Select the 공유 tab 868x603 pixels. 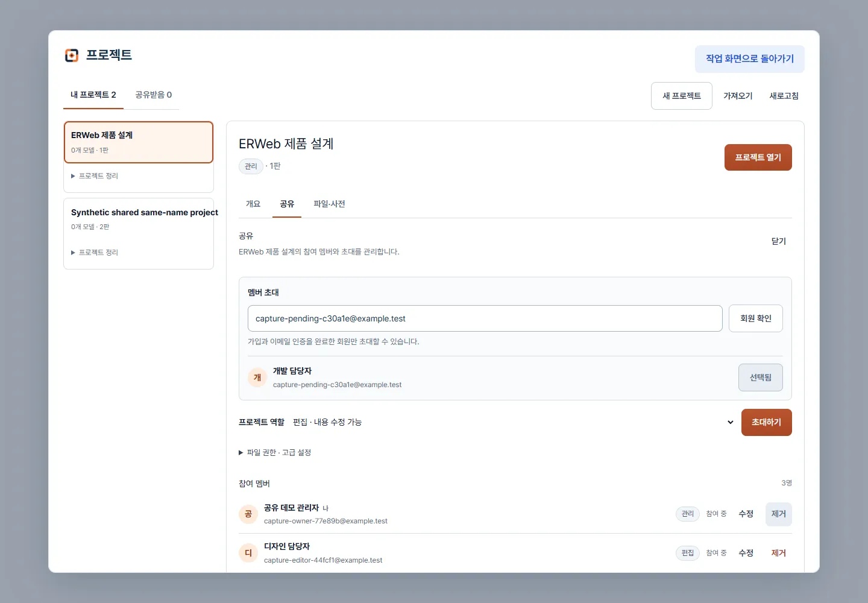click(x=287, y=204)
